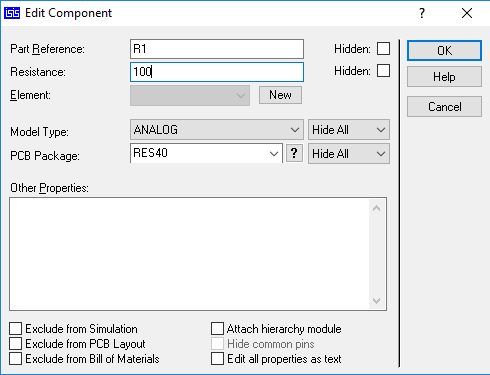Click Other Properties scrollbar down arrow
The width and height of the screenshot is (490, 375).
(377, 301)
